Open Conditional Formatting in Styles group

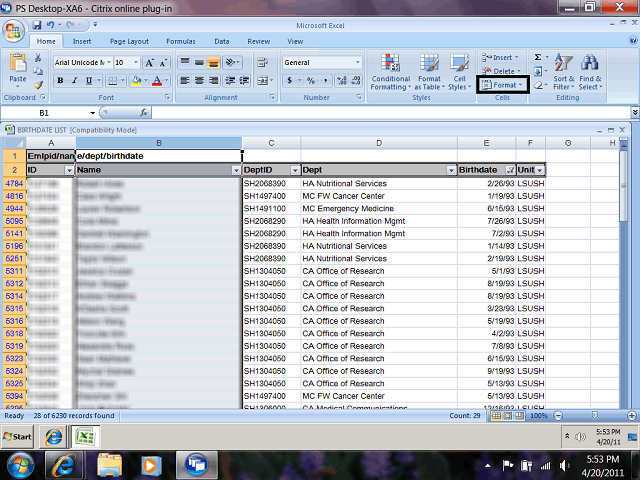tap(391, 72)
